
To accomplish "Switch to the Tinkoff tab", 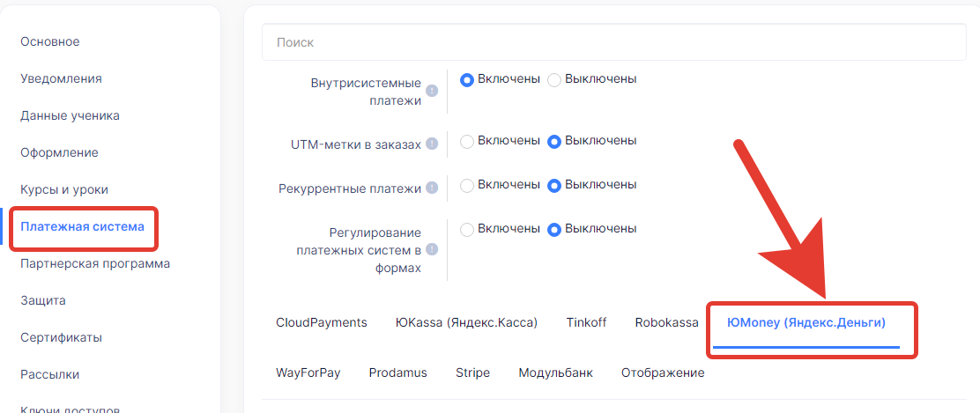I will (586, 323).
